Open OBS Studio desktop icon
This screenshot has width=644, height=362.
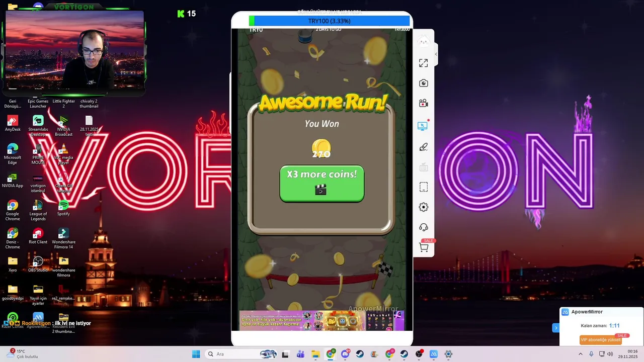38,264
